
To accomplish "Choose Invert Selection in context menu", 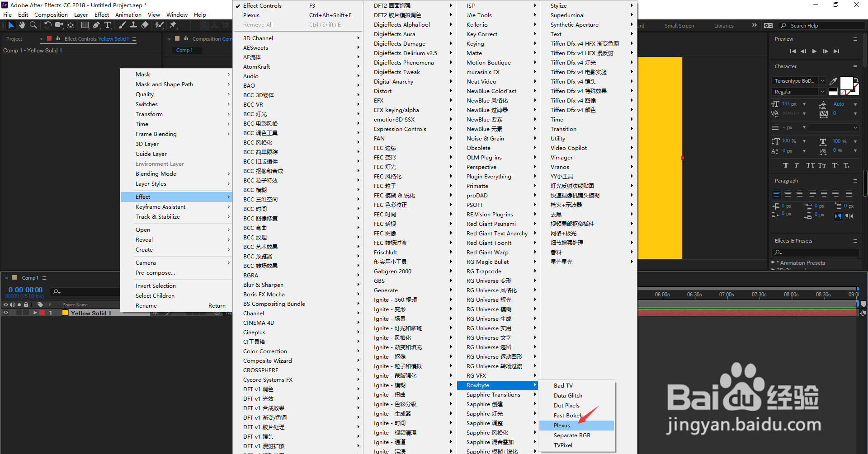I will (176, 286).
